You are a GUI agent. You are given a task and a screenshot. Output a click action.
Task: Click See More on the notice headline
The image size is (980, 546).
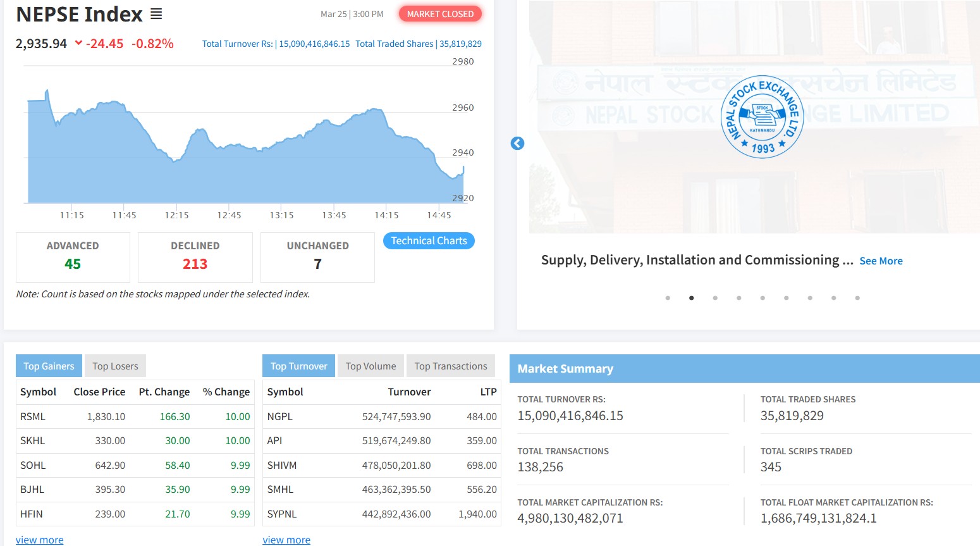[x=881, y=261]
